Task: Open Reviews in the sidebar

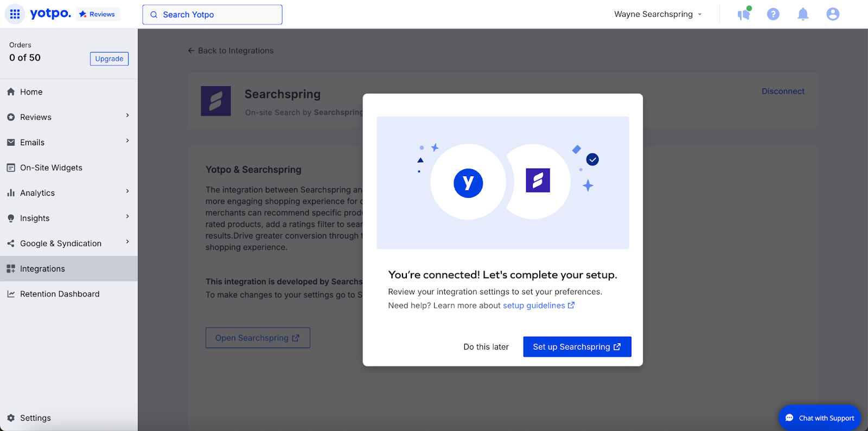Action: (x=69, y=117)
